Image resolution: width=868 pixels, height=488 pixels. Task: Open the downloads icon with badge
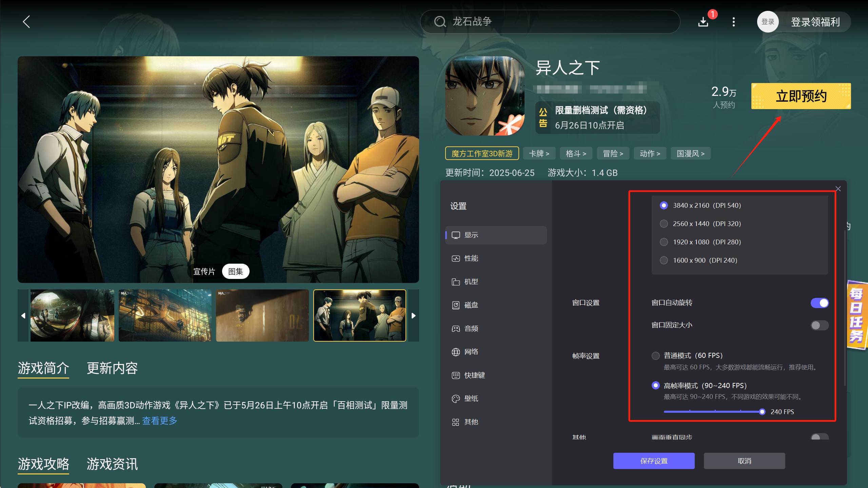coord(704,22)
